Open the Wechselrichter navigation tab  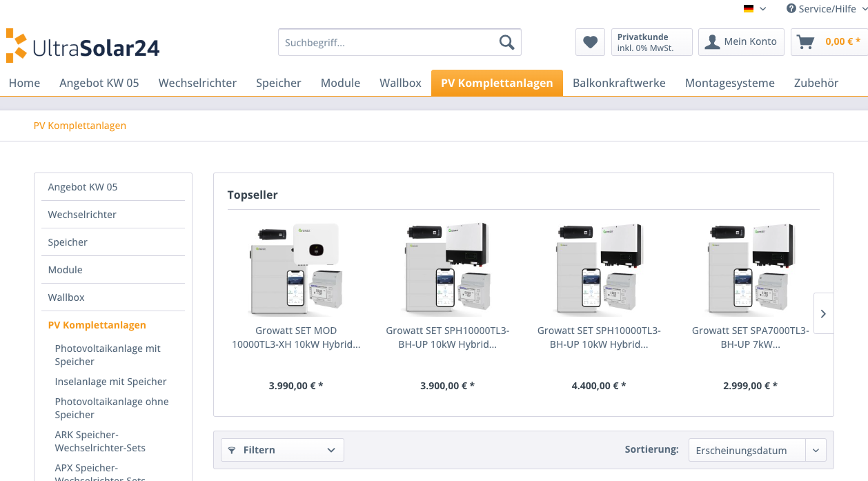[198, 82]
